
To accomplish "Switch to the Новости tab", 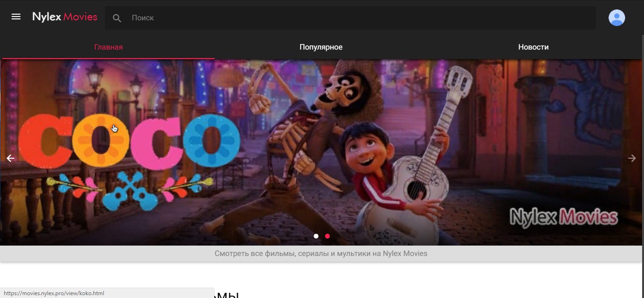I will click(533, 47).
